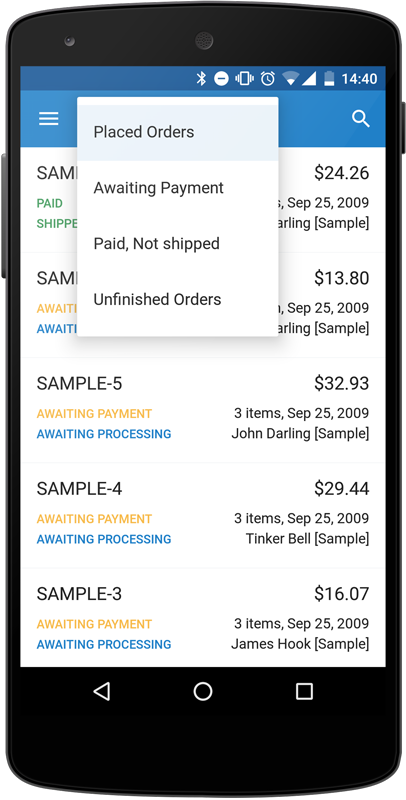Viewport: 406px width, 800px height.
Task: Tap the Android home circle button
Action: pos(203,691)
